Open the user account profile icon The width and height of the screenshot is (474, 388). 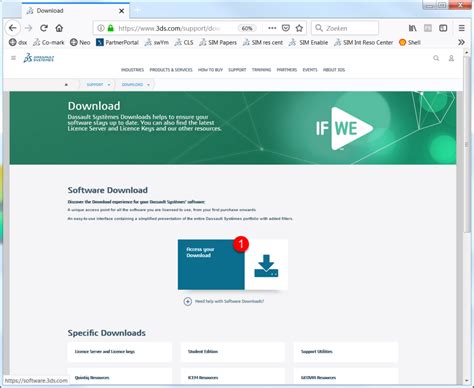451,58
